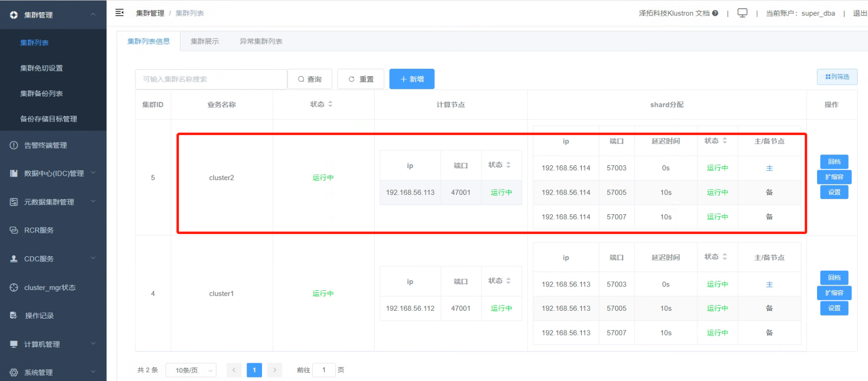Viewport: 868px width, 381px height.
Task: Open the 列筛选 column filter
Action: tap(837, 77)
